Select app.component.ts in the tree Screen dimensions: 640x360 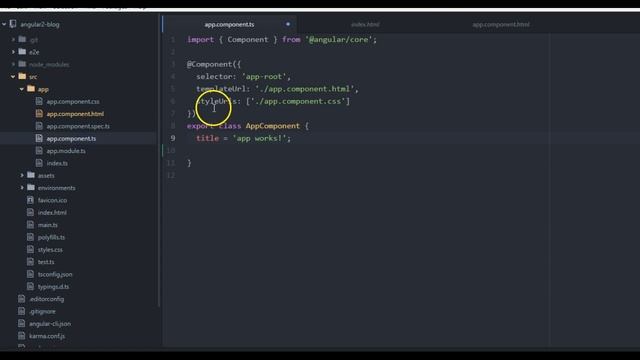coord(71,139)
